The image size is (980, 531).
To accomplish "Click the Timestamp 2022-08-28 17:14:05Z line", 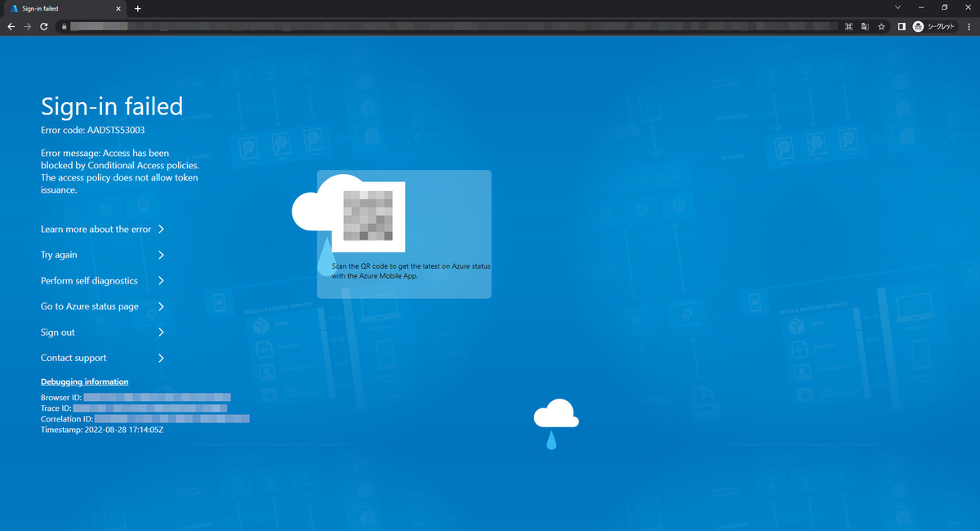I will click(102, 429).
